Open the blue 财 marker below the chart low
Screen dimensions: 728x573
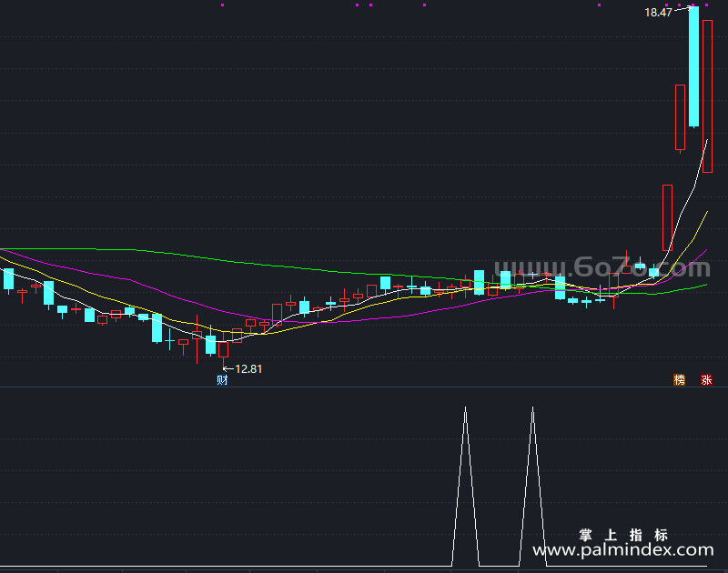click(222, 380)
